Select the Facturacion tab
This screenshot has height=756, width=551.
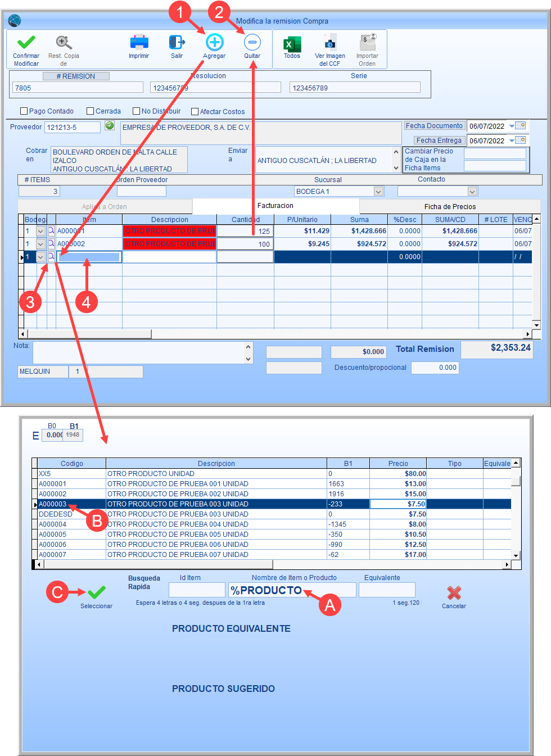[x=275, y=206]
